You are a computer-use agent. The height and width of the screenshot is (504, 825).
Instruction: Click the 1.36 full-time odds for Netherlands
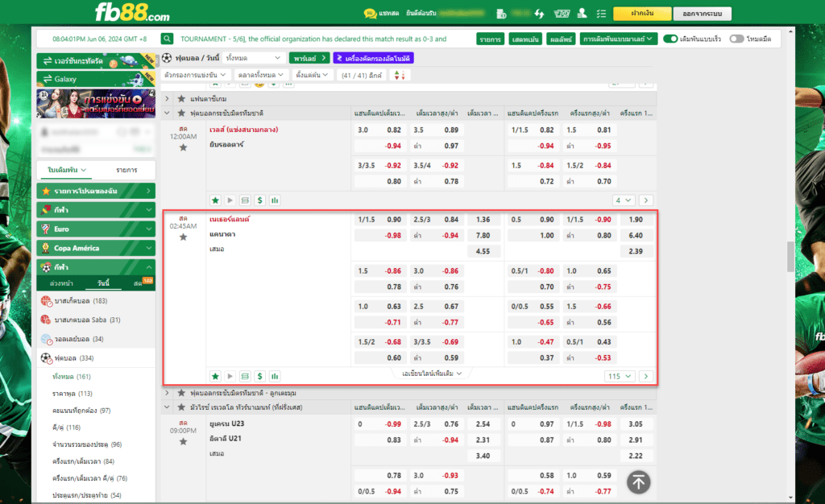[x=483, y=220]
